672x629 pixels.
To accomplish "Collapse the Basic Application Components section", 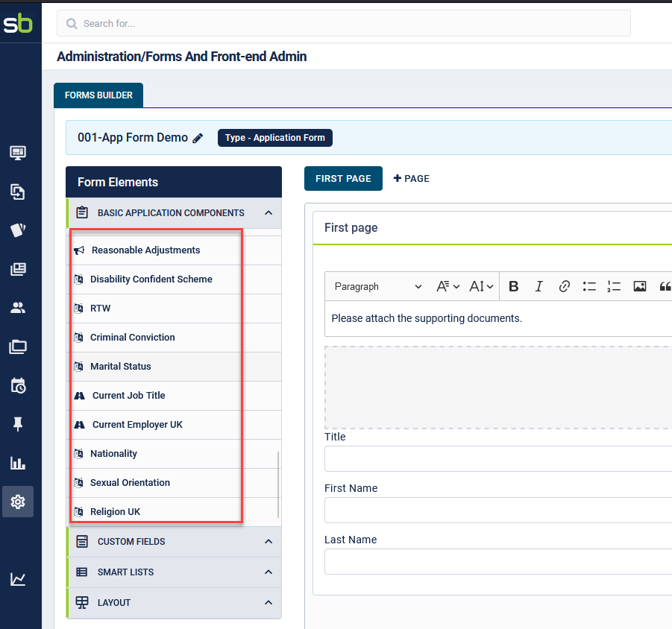I will pos(269,213).
